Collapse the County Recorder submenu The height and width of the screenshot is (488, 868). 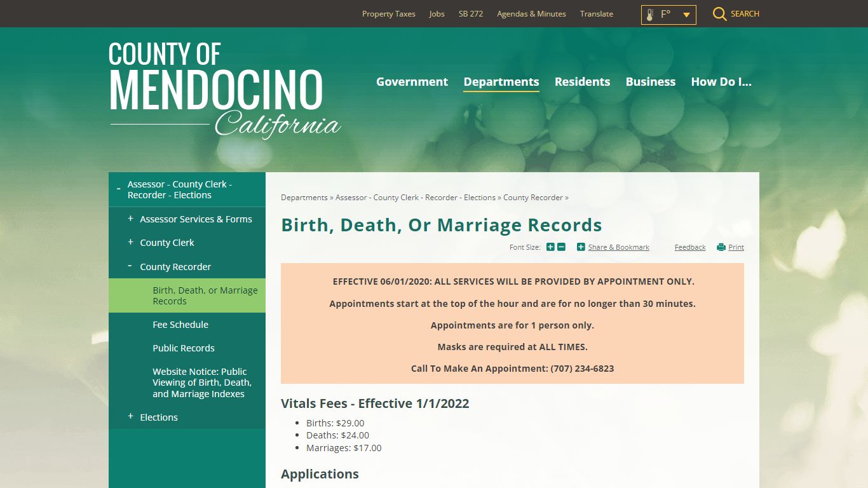(x=130, y=266)
